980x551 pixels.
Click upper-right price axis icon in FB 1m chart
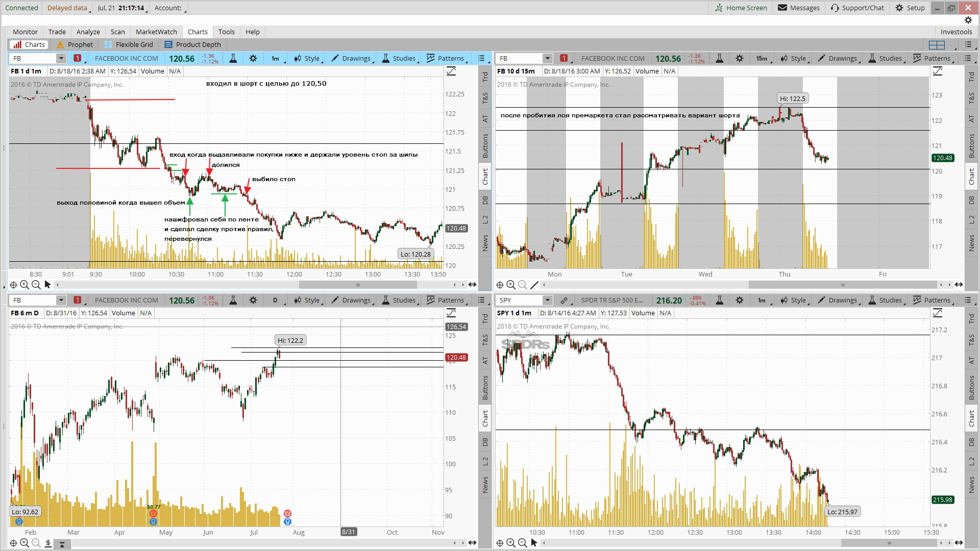coord(451,71)
